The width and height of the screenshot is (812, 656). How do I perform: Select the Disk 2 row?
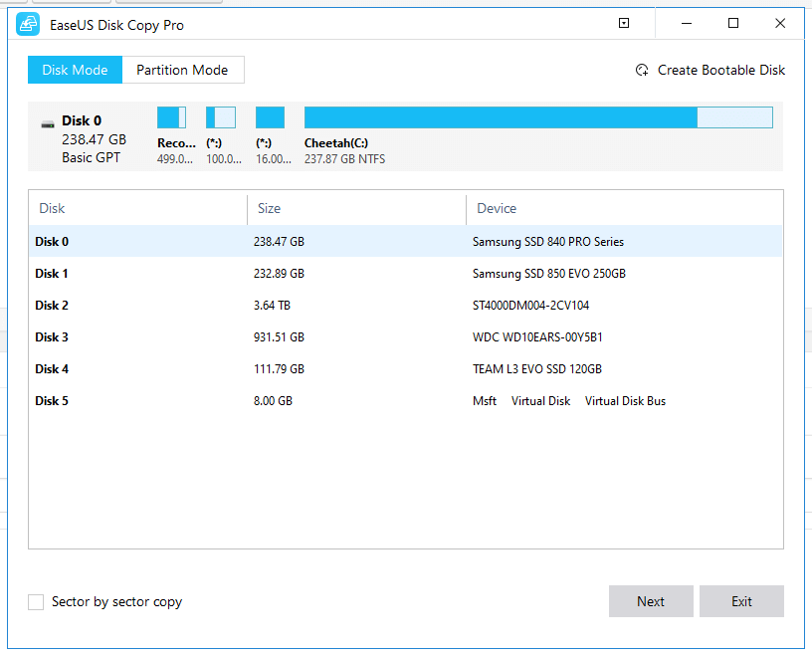pos(405,306)
